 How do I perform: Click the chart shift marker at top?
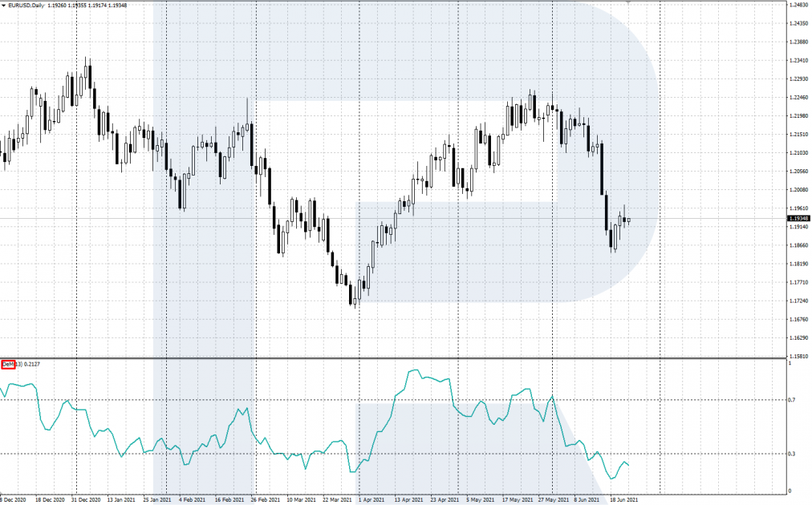627,2
